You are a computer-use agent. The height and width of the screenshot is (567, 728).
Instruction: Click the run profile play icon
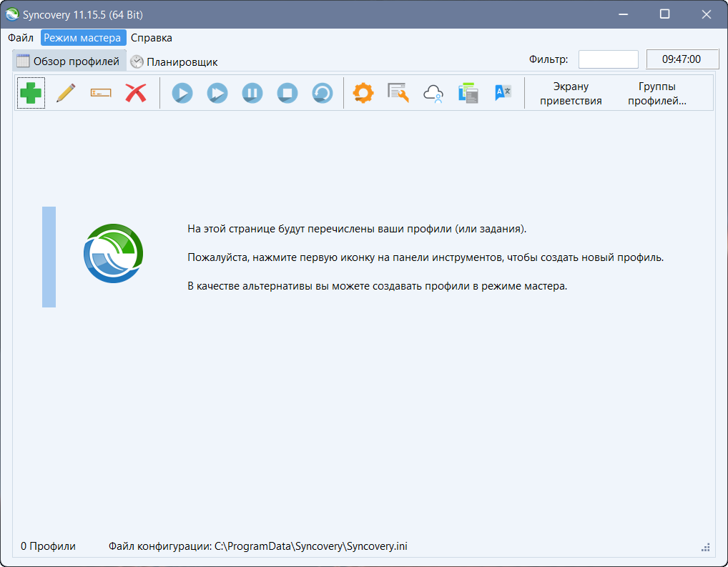point(182,93)
